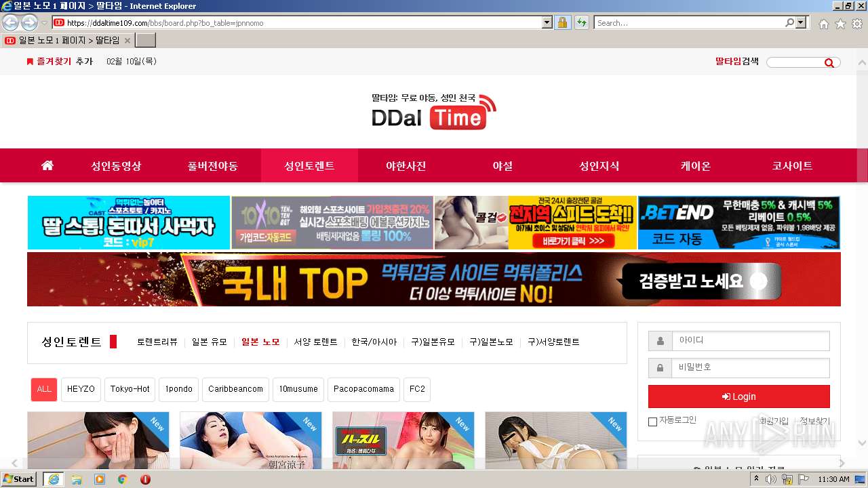Open Internet Explorer taskbar icon
Screen dimensions: 868x488
tap(53, 479)
